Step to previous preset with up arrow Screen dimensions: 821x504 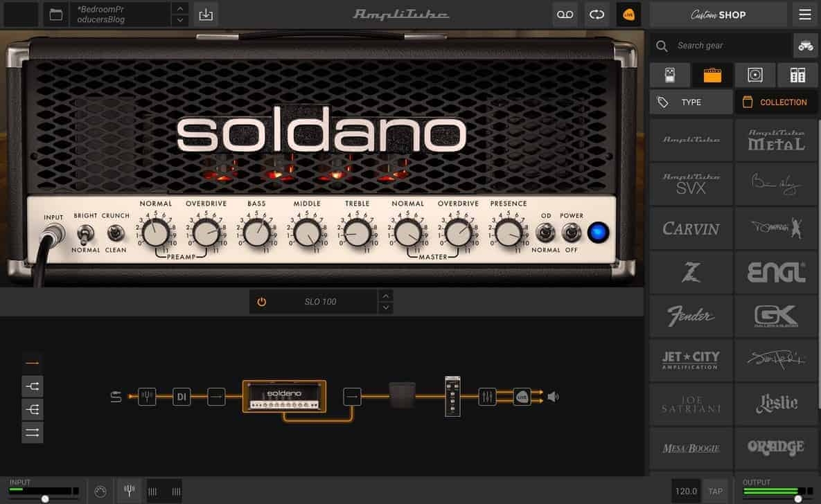[x=180, y=8]
